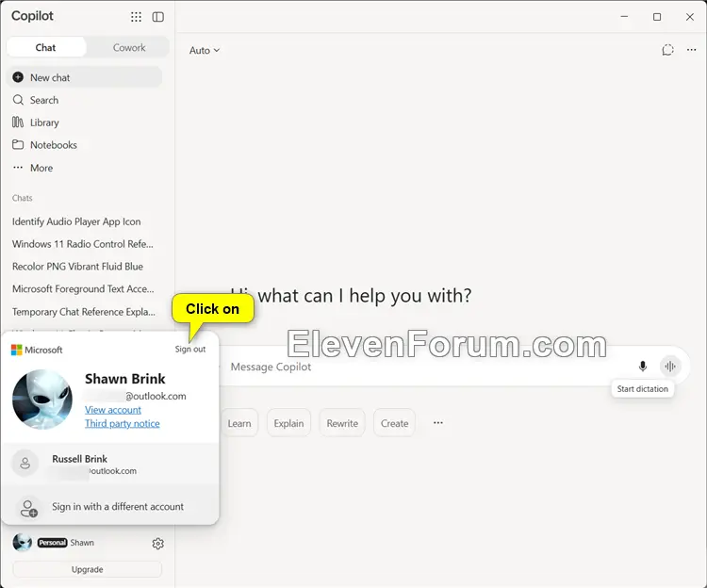Screen dimensions: 707x588
Task: Click the New chat plus icon
Action: 18,77
